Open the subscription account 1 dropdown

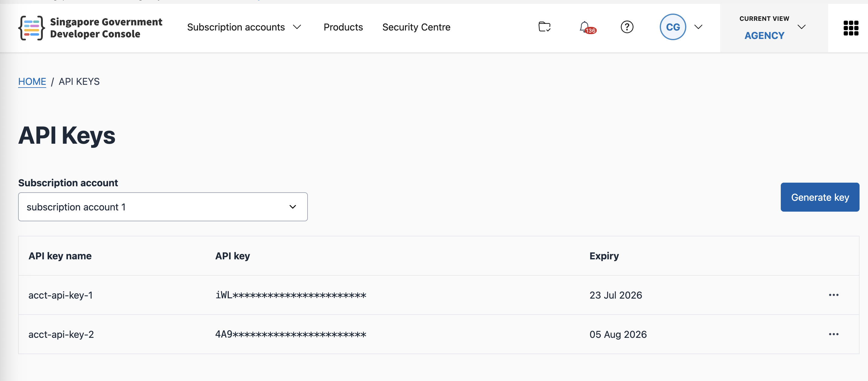click(x=163, y=207)
